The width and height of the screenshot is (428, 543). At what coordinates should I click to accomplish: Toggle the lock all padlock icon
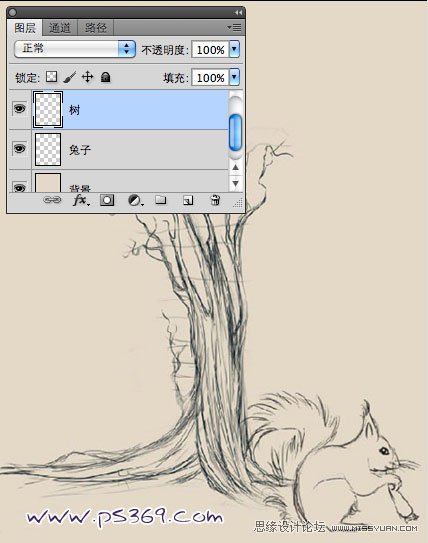(106, 77)
